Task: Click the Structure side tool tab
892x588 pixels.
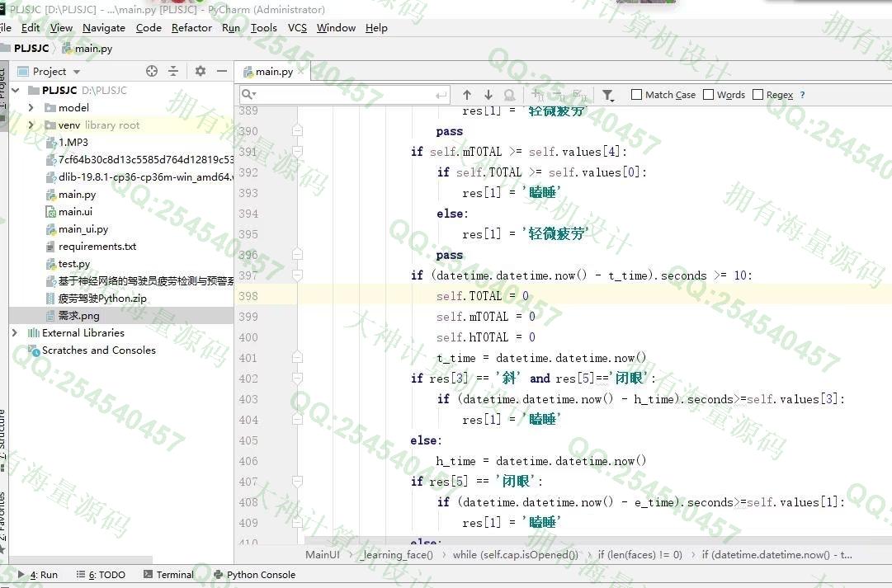Action: 2,433
